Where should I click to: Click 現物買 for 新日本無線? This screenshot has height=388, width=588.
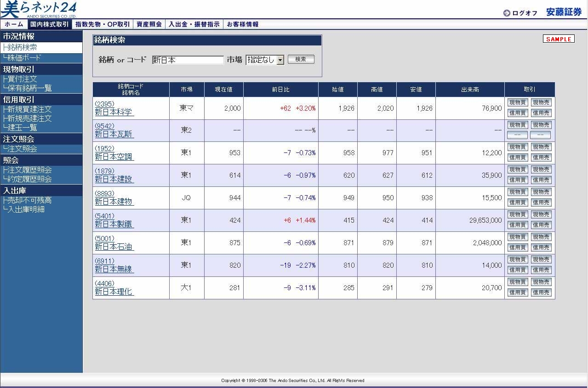point(518,259)
